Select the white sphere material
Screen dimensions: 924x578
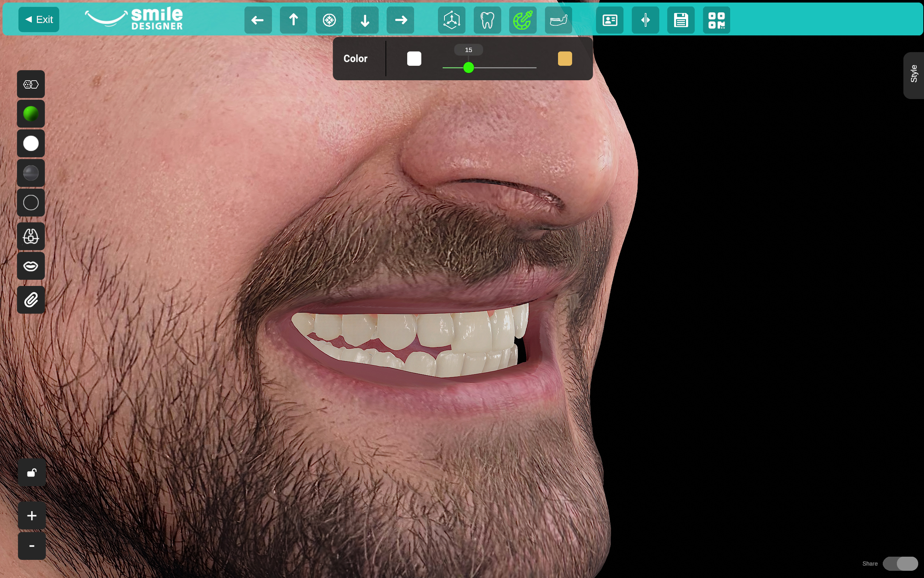click(x=31, y=144)
